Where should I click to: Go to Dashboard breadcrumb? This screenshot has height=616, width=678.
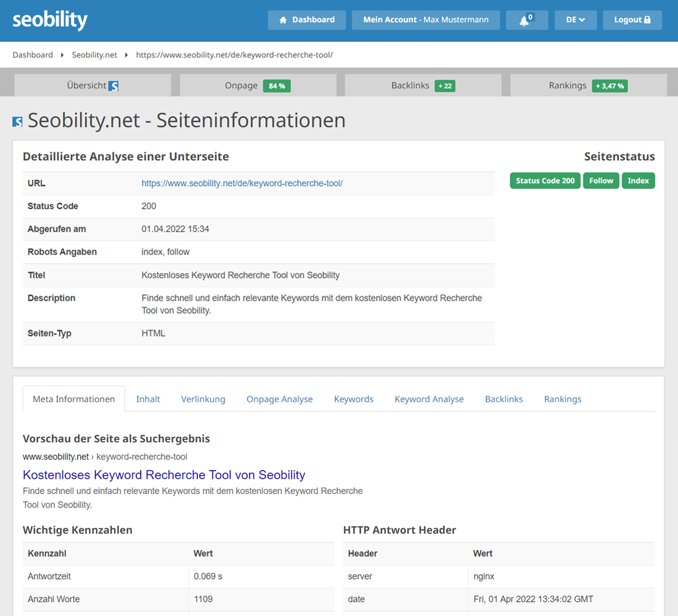tap(33, 55)
